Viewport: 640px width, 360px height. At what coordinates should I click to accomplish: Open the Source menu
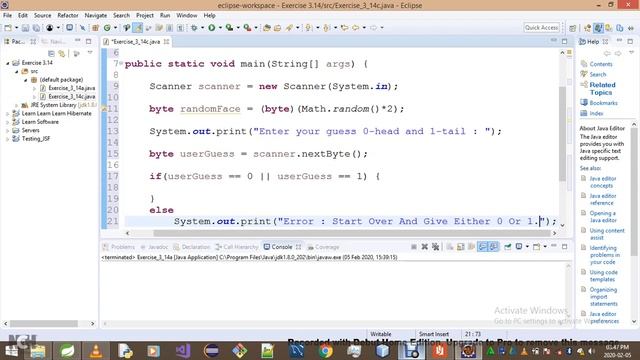pos(42,16)
